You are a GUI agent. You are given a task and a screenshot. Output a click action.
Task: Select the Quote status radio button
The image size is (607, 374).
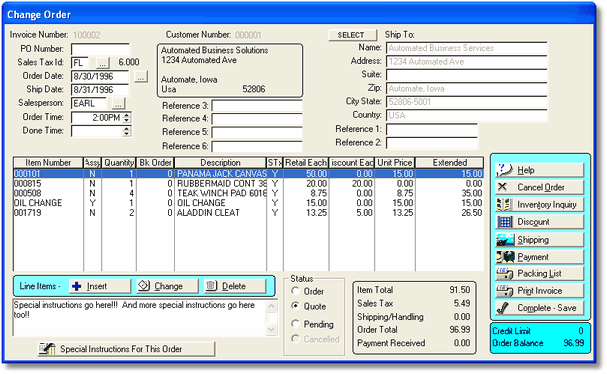[x=295, y=306]
